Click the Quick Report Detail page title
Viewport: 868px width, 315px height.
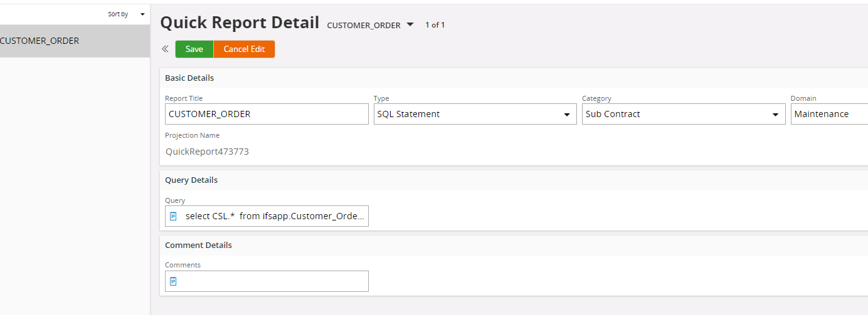(x=240, y=23)
